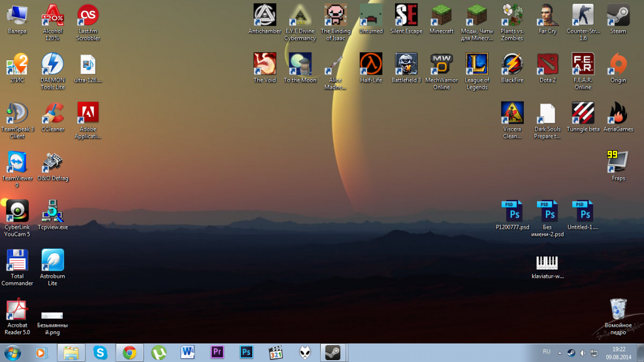The width and height of the screenshot is (644, 362).
Task: Open the Windows Start menu
Action: coord(12,353)
